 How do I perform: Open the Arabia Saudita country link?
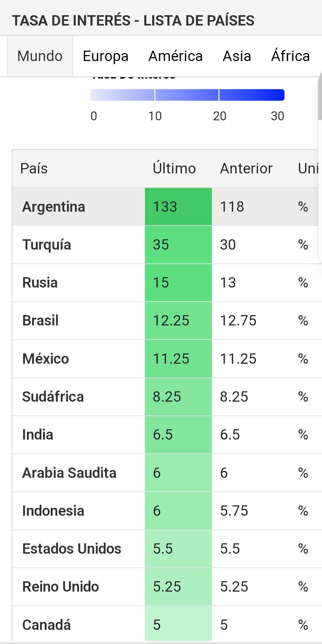pyautogui.click(x=69, y=473)
